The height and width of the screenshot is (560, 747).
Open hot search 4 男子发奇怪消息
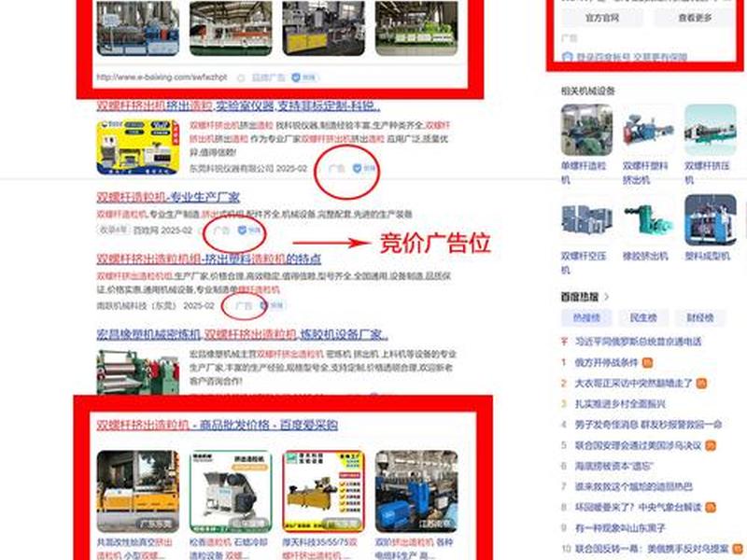click(x=648, y=425)
